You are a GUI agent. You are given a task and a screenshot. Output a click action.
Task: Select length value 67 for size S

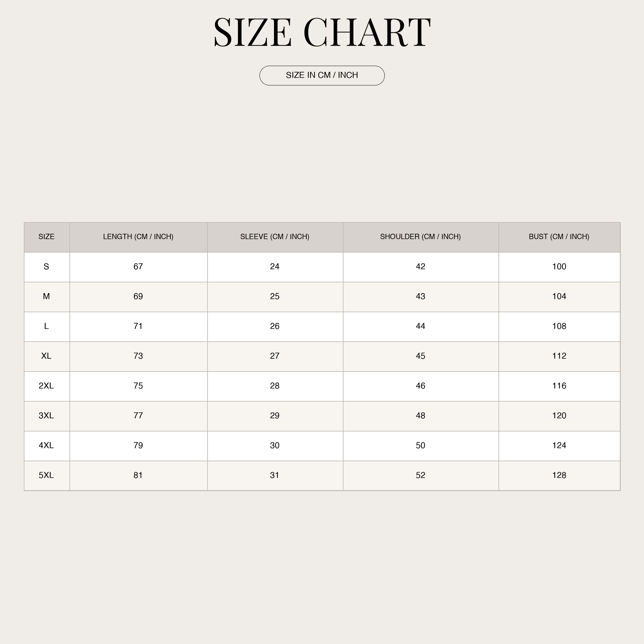tap(138, 266)
